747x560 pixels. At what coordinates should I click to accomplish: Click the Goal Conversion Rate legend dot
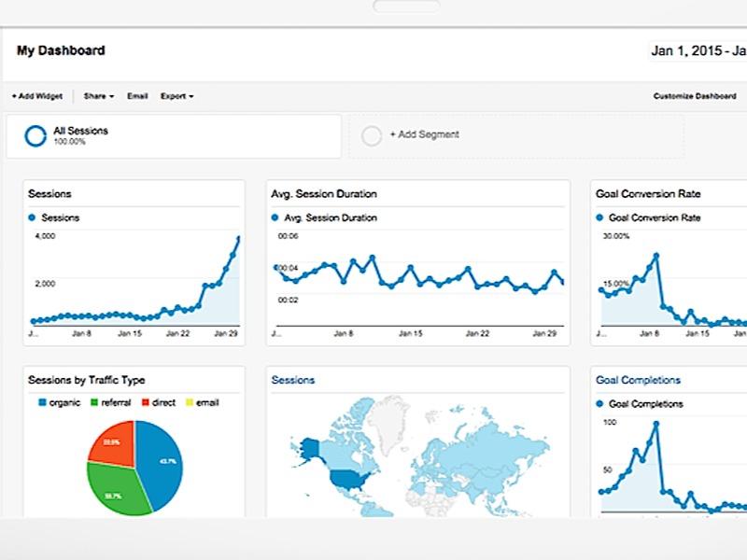tap(599, 217)
